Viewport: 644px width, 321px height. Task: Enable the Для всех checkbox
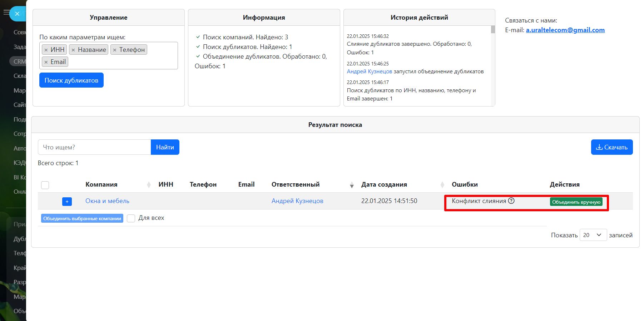point(131,218)
